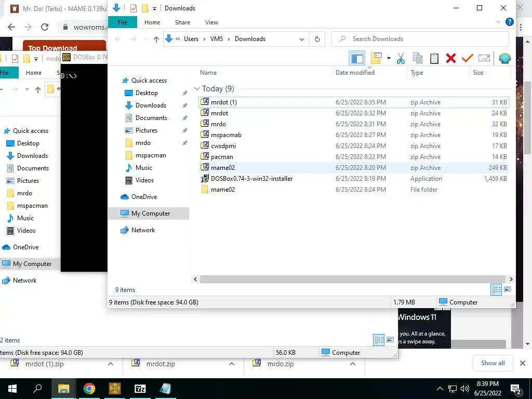Click VM5 in the address breadcrumb
This screenshot has height=399, width=532.
pyautogui.click(x=217, y=39)
